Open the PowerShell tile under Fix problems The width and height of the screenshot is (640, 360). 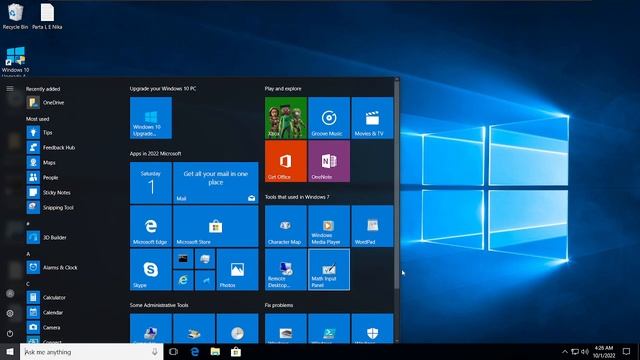(329, 328)
